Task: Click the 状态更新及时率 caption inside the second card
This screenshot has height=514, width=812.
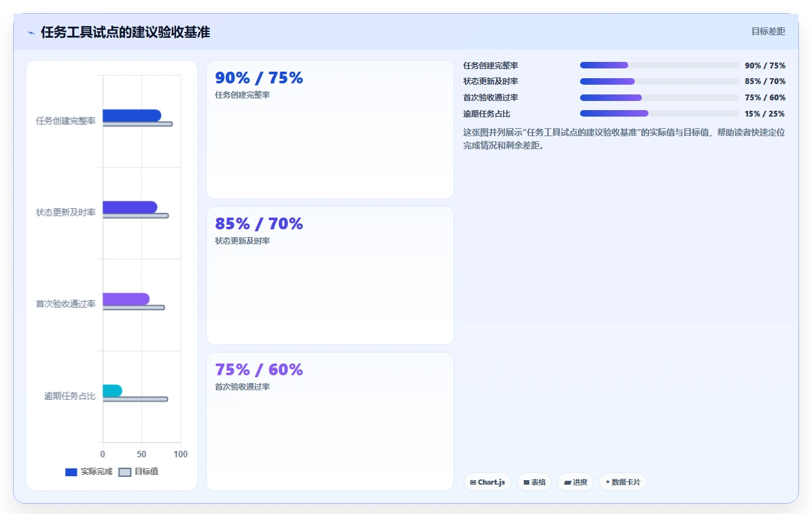Action: pyautogui.click(x=242, y=241)
